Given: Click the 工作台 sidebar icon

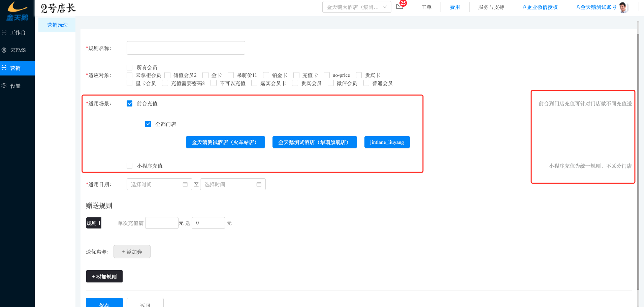Looking at the screenshot, I should tap(4, 32).
